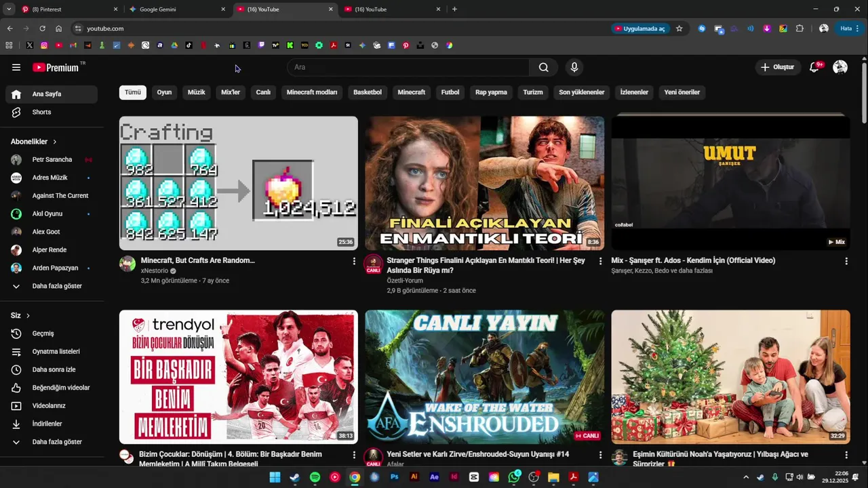Screen dimensions: 868x488
Task: Open Alex Goot channel in sidebar
Action: coord(52,232)
